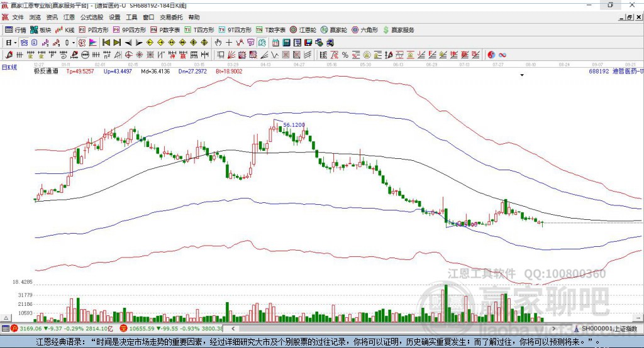The image size is (644, 348).
Task: Click the 日K线 period label
Action: point(9,68)
